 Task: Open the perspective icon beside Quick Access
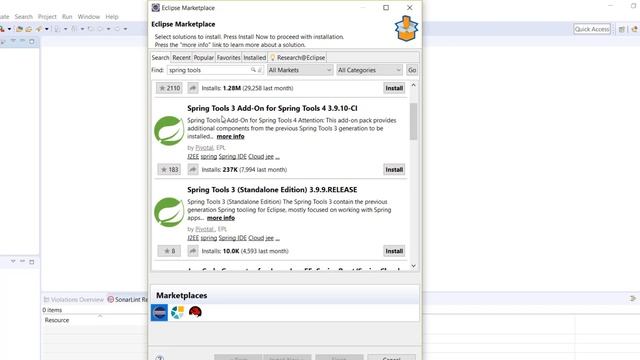point(622,29)
